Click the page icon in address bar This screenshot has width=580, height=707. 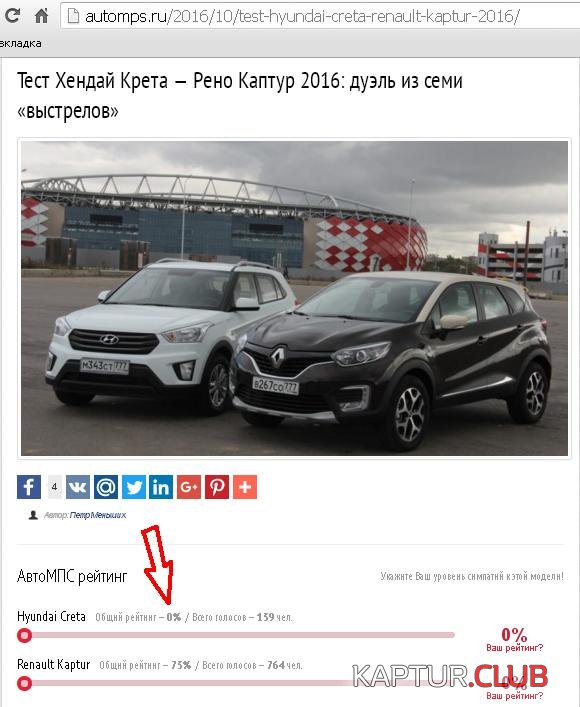73,17
